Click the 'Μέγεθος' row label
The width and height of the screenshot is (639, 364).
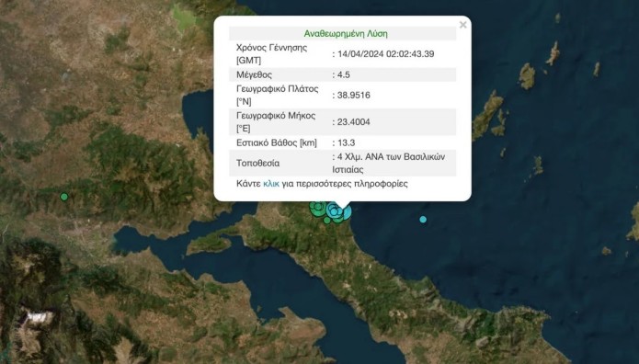(254, 74)
